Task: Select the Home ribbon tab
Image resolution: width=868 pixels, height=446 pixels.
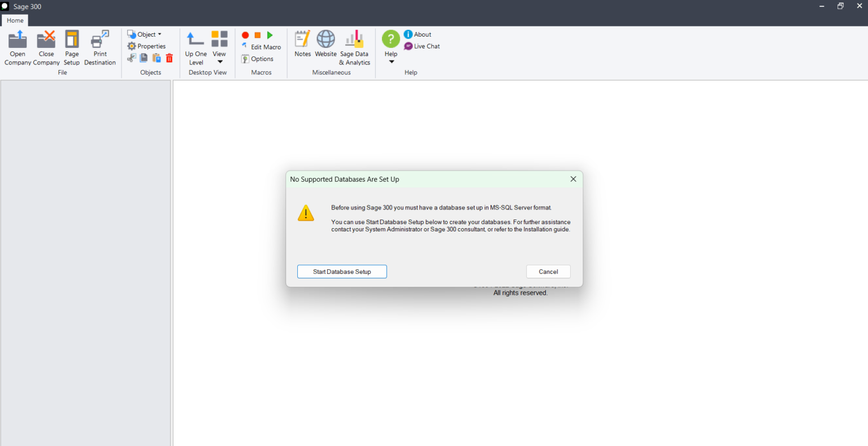Action: 15,20
